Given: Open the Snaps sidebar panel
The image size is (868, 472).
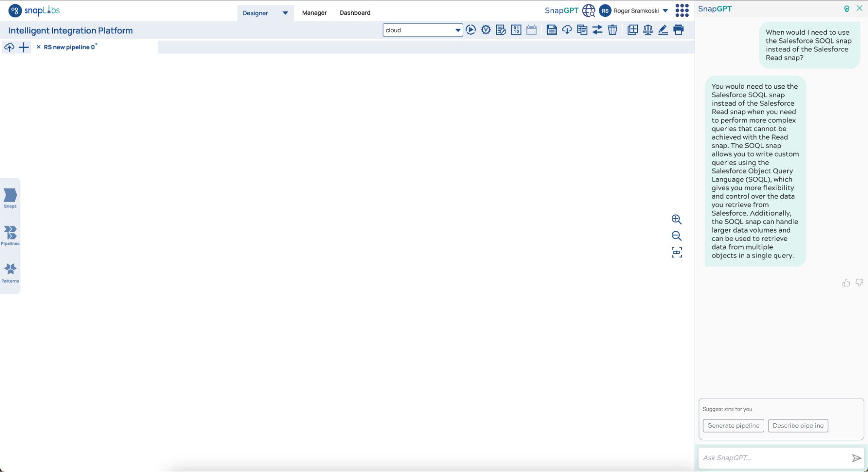Looking at the screenshot, I should coord(10,198).
